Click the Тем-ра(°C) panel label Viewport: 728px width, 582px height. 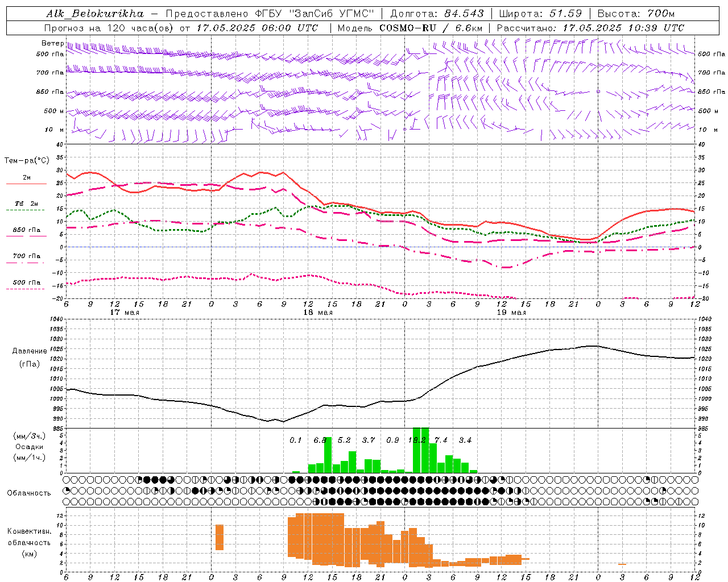point(27,161)
